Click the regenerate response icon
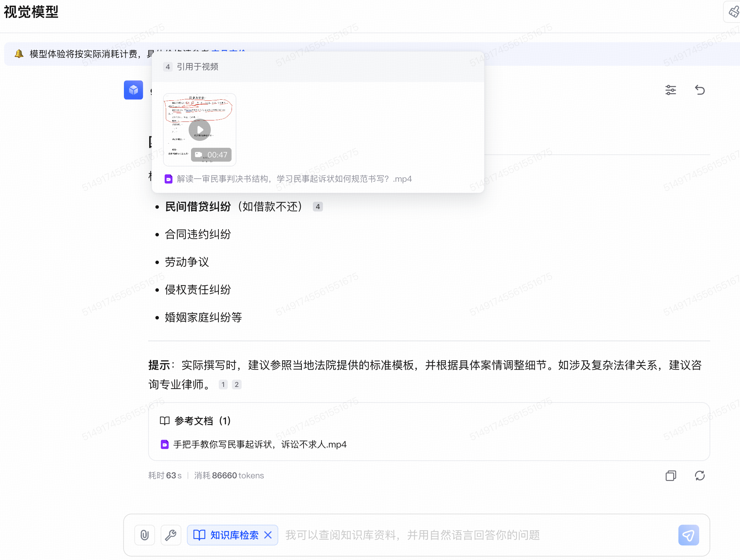Viewport: 740px width, 560px height. [x=700, y=476]
